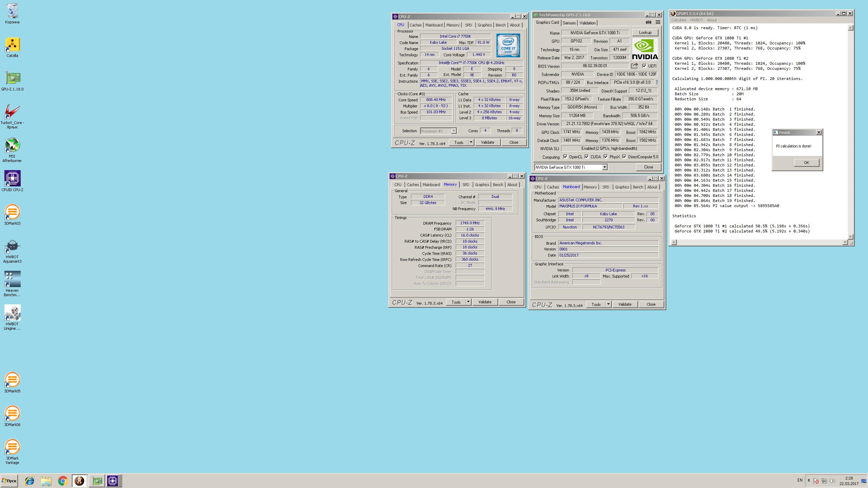The height and width of the screenshot is (488, 868).
Task: Switch to CPU-Z in the taskbar
Action: (113, 481)
